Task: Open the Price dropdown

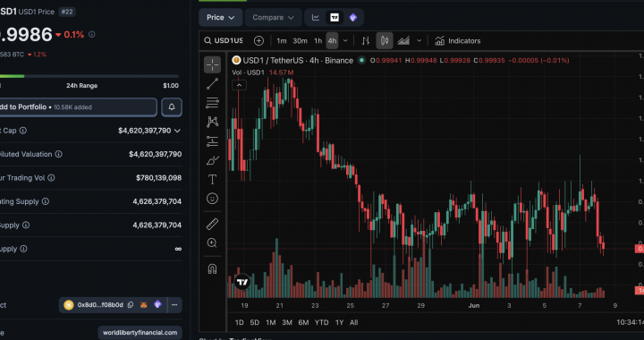Action: (221, 17)
